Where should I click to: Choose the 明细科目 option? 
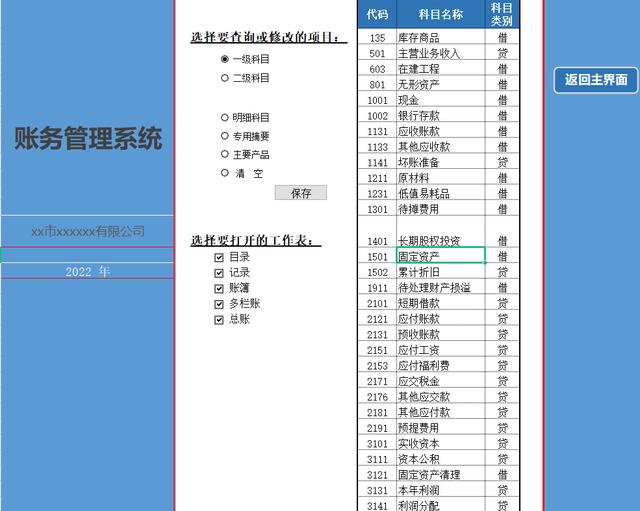[224, 118]
